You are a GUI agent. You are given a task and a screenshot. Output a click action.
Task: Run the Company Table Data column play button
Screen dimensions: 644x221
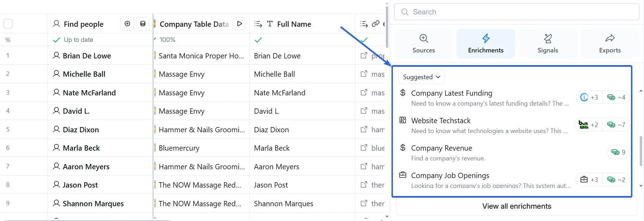pos(239,24)
